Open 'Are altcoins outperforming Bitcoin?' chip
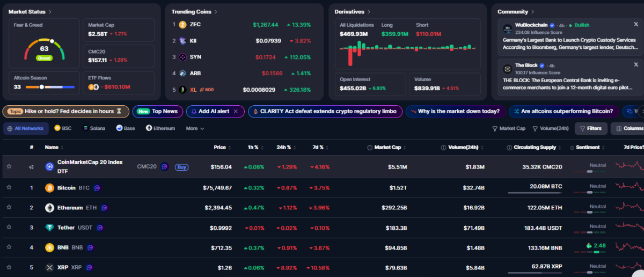This screenshot has width=644, height=277. [x=563, y=111]
